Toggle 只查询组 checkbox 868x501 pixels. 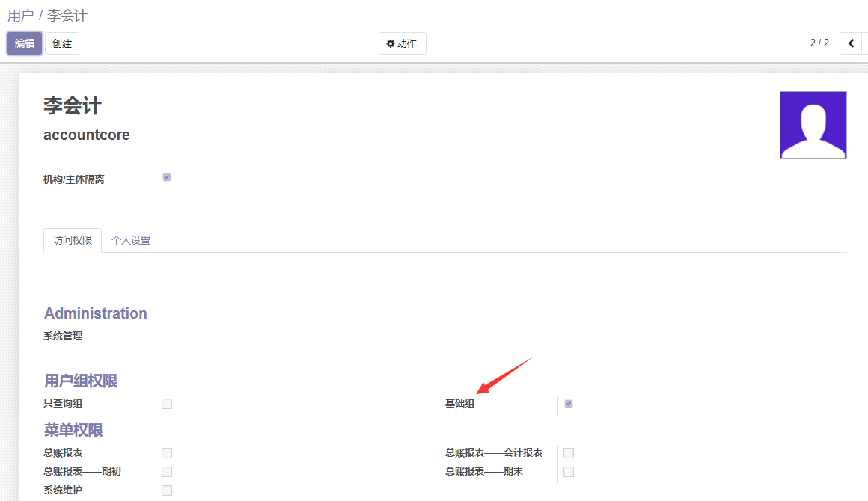[167, 404]
